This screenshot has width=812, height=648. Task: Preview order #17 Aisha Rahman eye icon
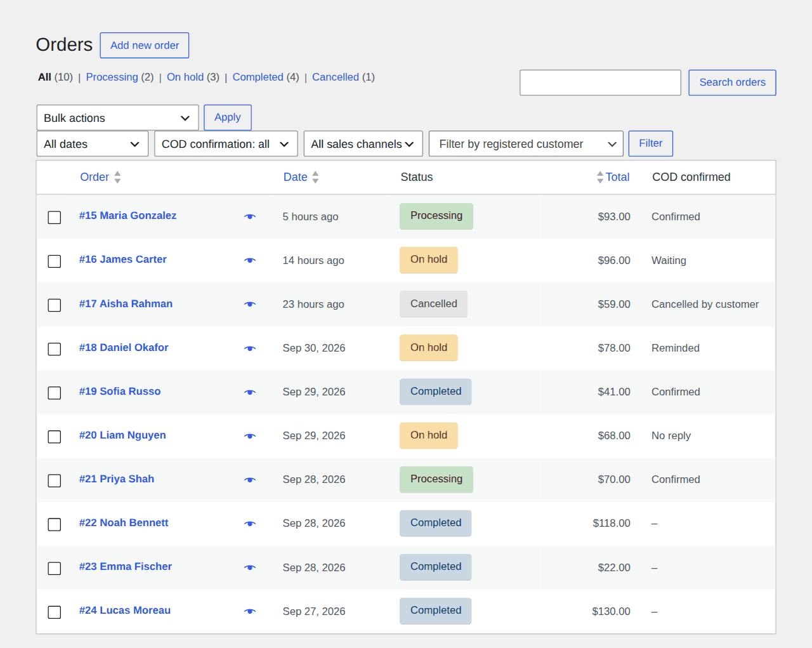pyautogui.click(x=250, y=304)
